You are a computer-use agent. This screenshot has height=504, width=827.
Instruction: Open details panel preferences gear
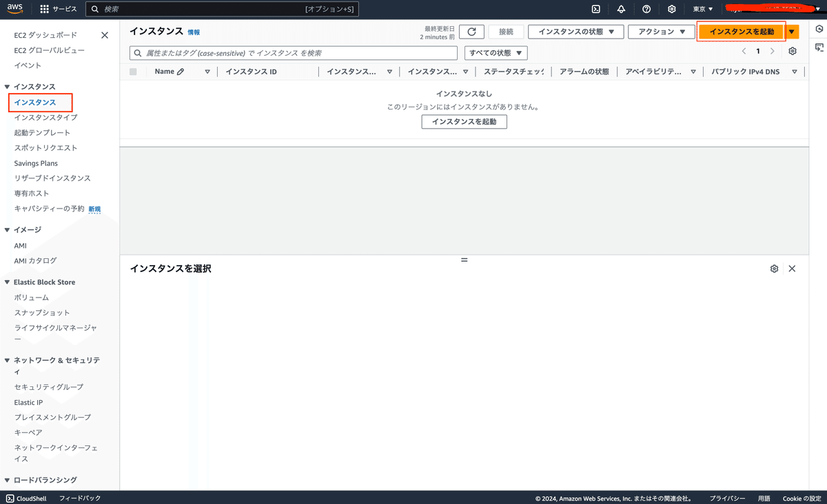click(x=774, y=269)
